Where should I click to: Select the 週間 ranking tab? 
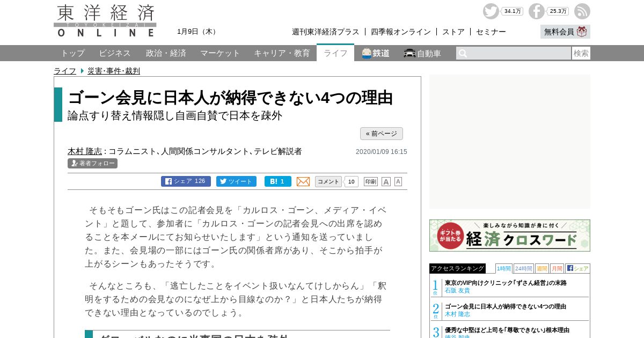(x=542, y=268)
